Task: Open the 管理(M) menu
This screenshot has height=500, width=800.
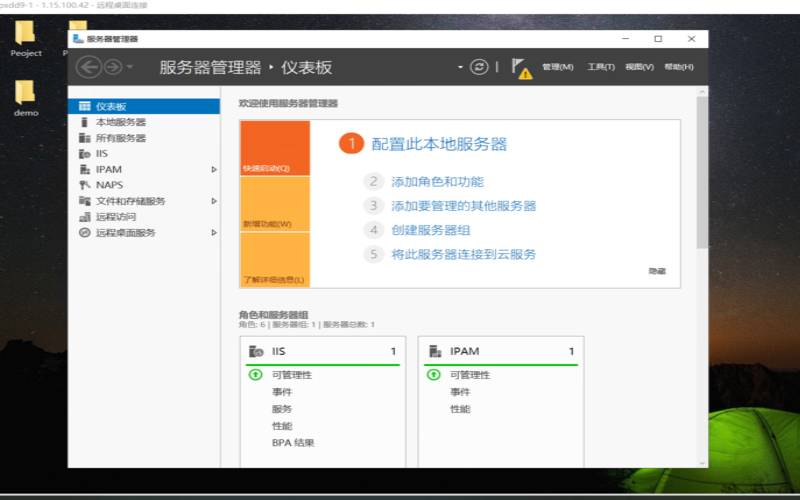Action: (558, 67)
